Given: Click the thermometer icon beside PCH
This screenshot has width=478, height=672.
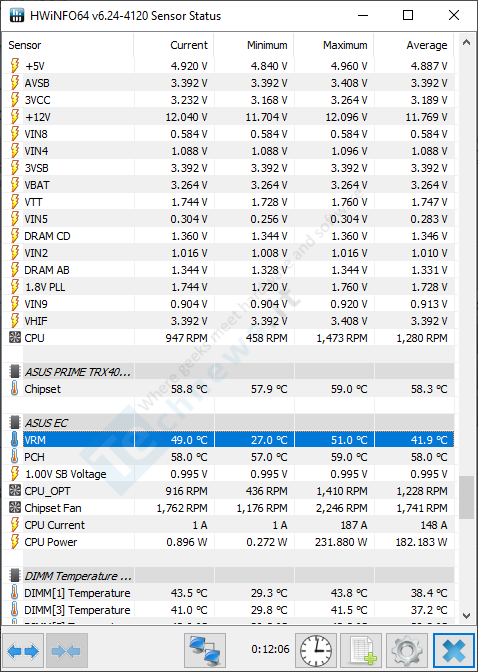Looking at the screenshot, I should [15, 457].
